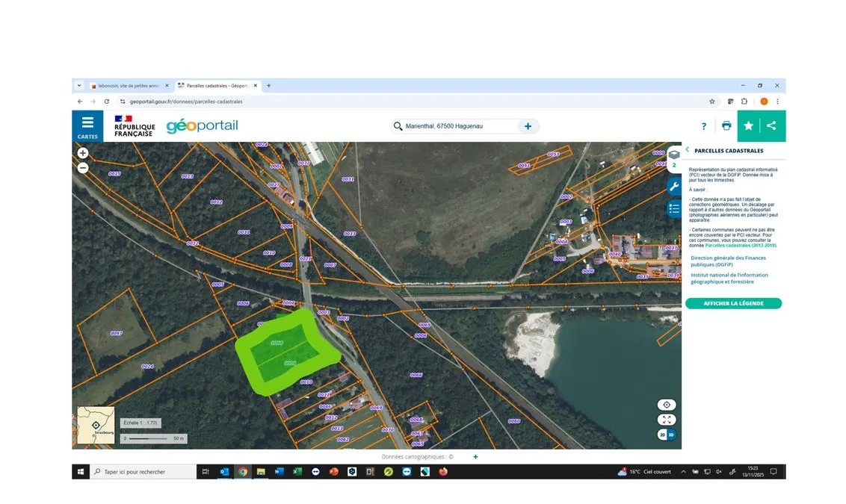This screenshot has width=846, height=504.
Task: Open a new browser tab
Action: [x=269, y=86]
